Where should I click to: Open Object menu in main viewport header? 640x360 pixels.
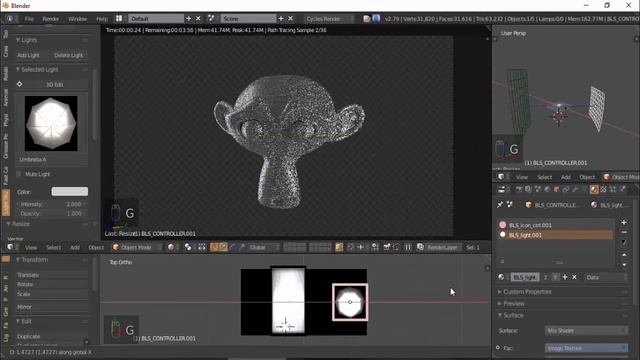tap(96, 247)
